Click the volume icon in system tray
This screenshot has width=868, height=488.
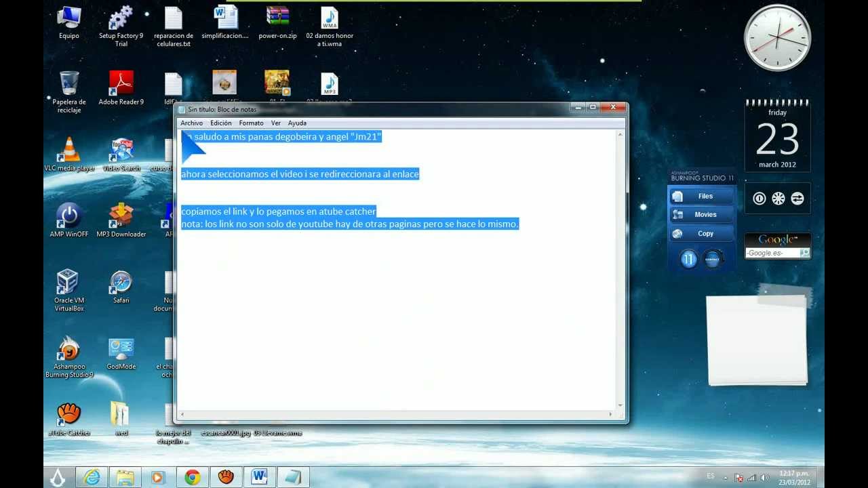point(765,477)
